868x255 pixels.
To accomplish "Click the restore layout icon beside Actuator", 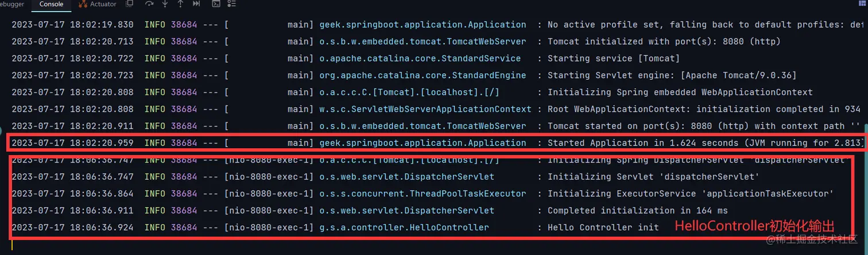I will pos(129,4).
